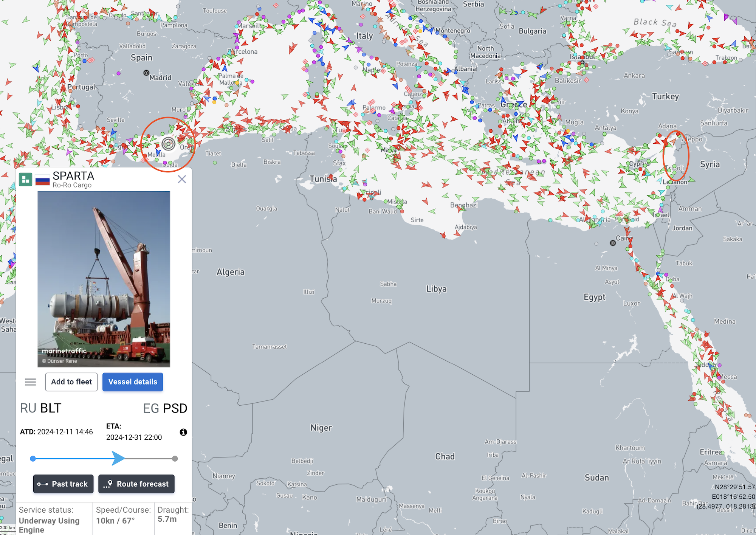Click the blue voyage progress arrow
This screenshot has height=535, width=756.
click(x=118, y=459)
